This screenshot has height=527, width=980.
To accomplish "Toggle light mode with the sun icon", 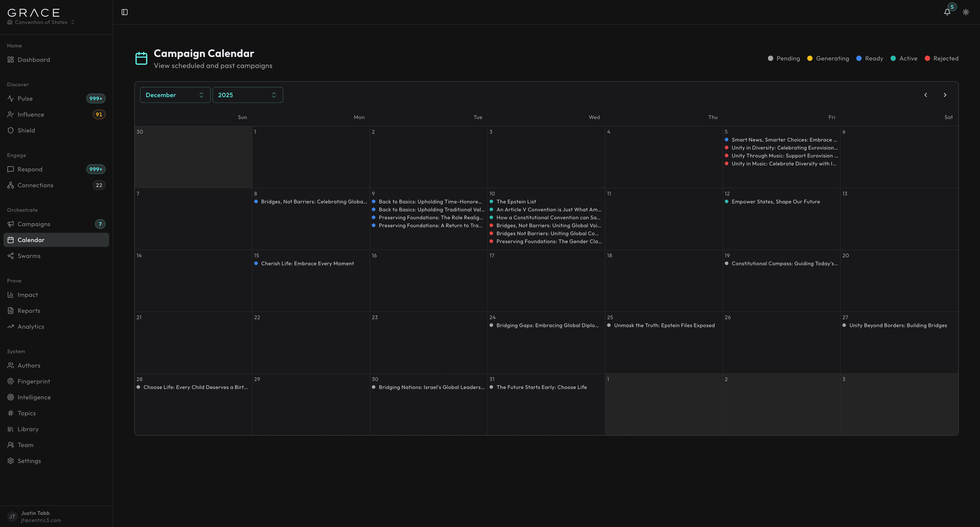I will point(965,12).
